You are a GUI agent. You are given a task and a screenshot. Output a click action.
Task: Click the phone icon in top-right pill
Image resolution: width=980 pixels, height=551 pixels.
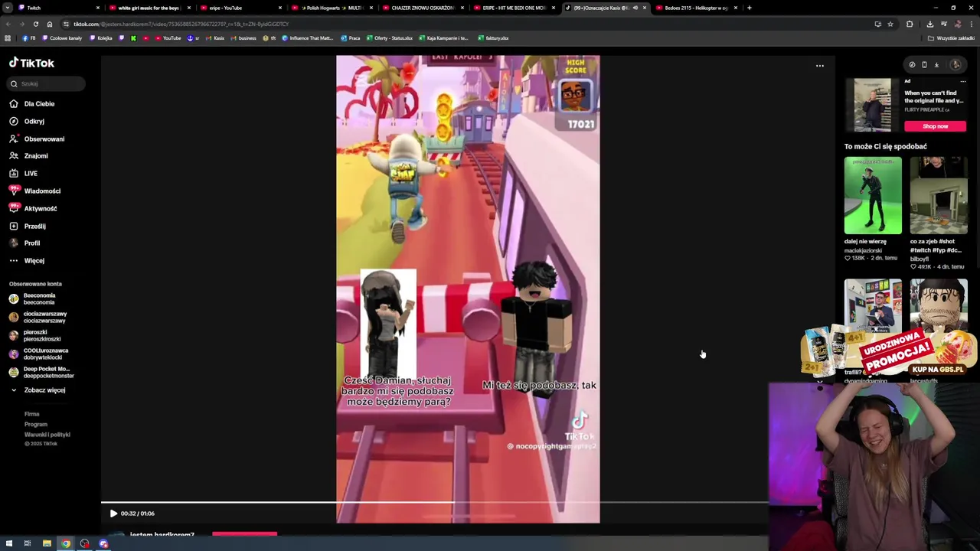click(924, 65)
